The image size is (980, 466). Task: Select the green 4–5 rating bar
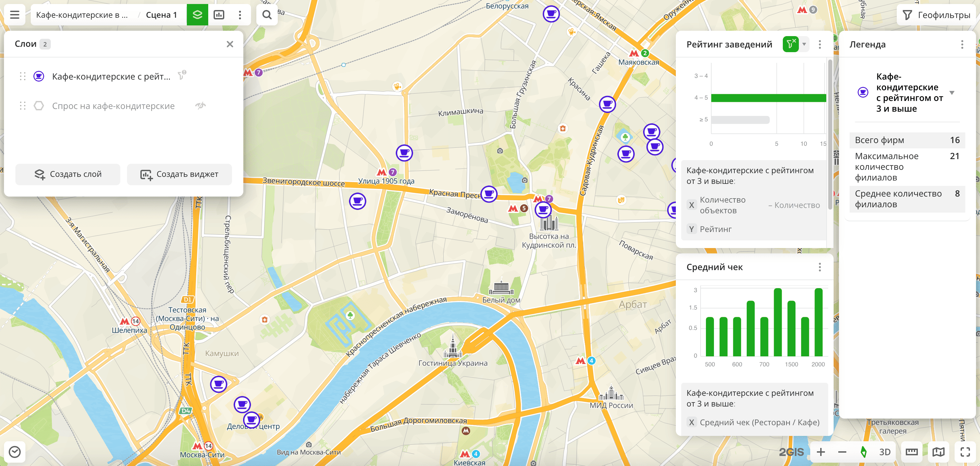768,98
